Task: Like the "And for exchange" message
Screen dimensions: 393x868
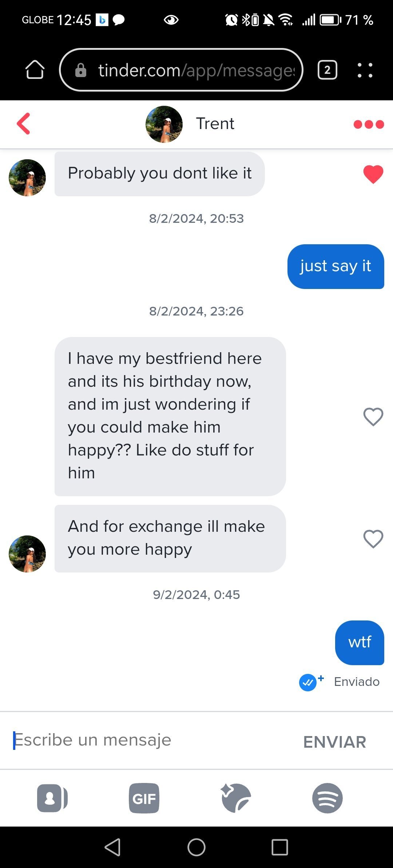Action: [373, 539]
